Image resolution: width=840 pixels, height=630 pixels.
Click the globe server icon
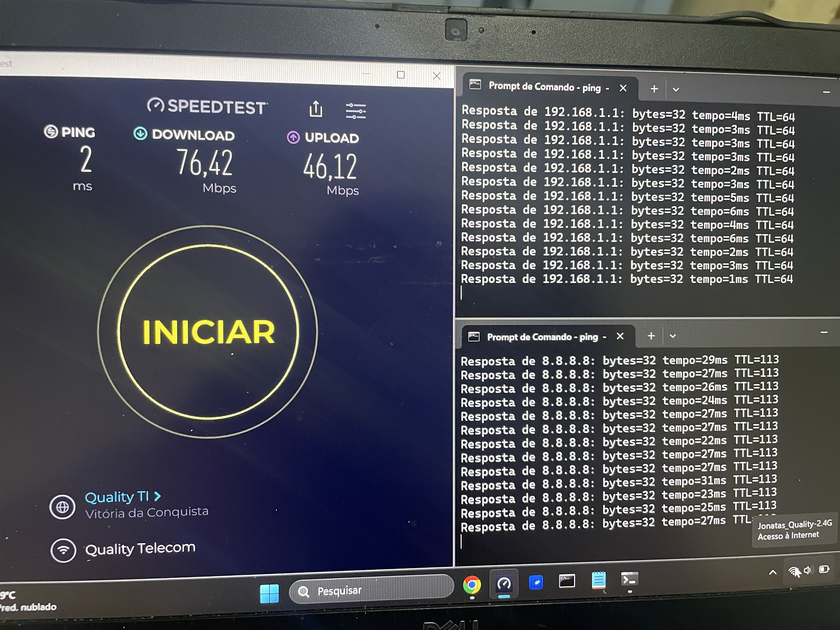[63, 507]
